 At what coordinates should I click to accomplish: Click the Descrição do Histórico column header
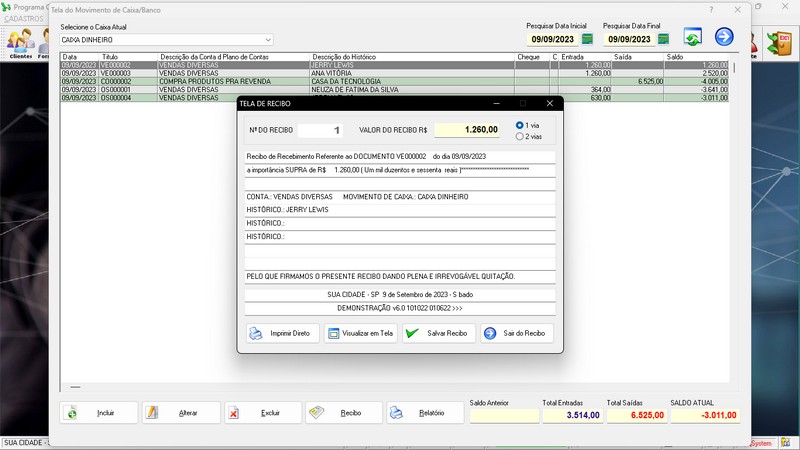click(412, 57)
